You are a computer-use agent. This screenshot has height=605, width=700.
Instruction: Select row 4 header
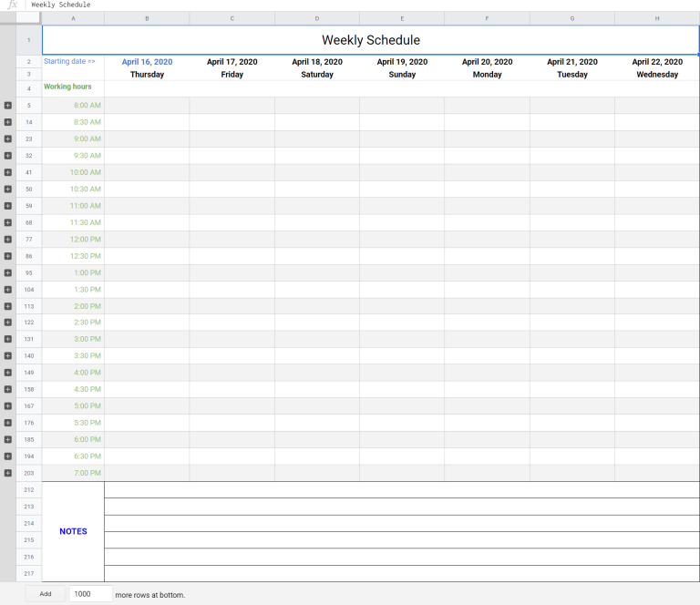[29, 88]
